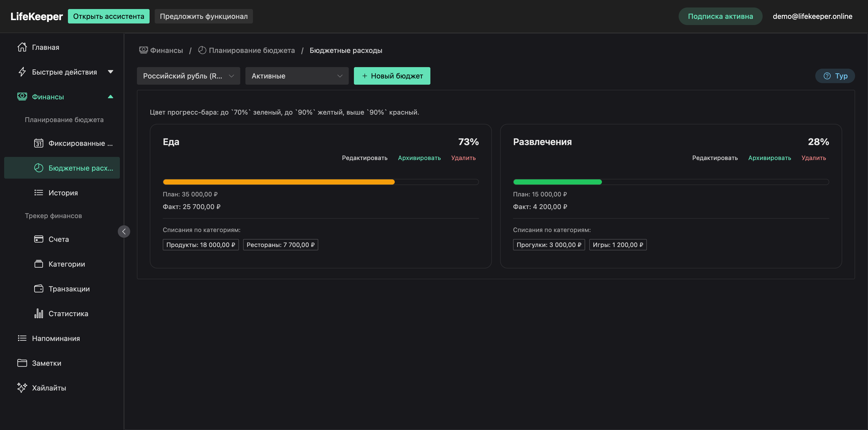Open Напоминания menu item
This screenshot has height=430, width=868.
click(x=56, y=339)
